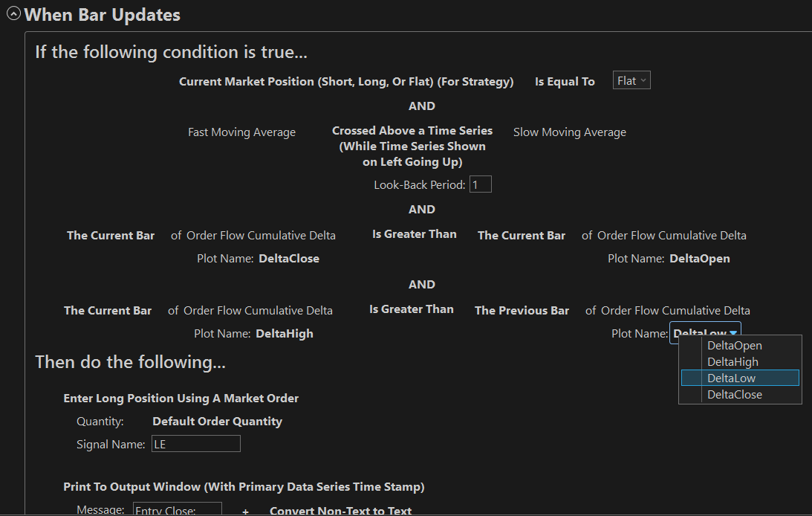
Task: Change the Crossed Above a Time Series operator
Action: [412, 146]
